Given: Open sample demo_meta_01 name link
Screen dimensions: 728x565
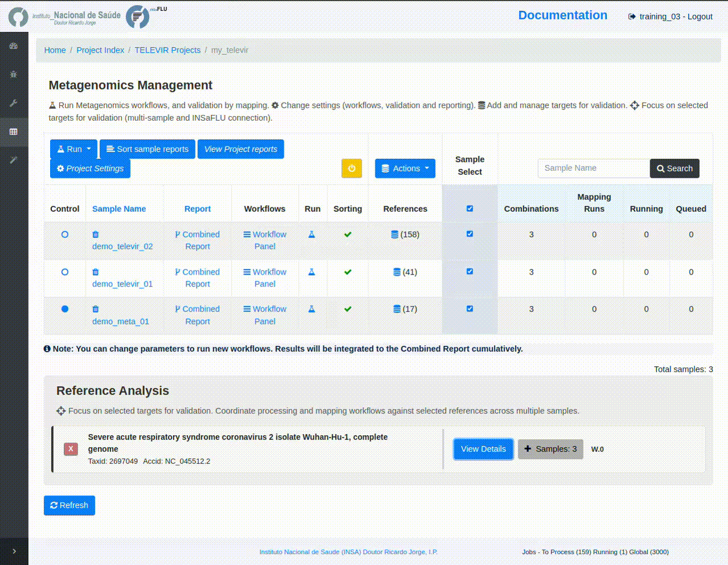Looking at the screenshot, I should [x=121, y=322].
